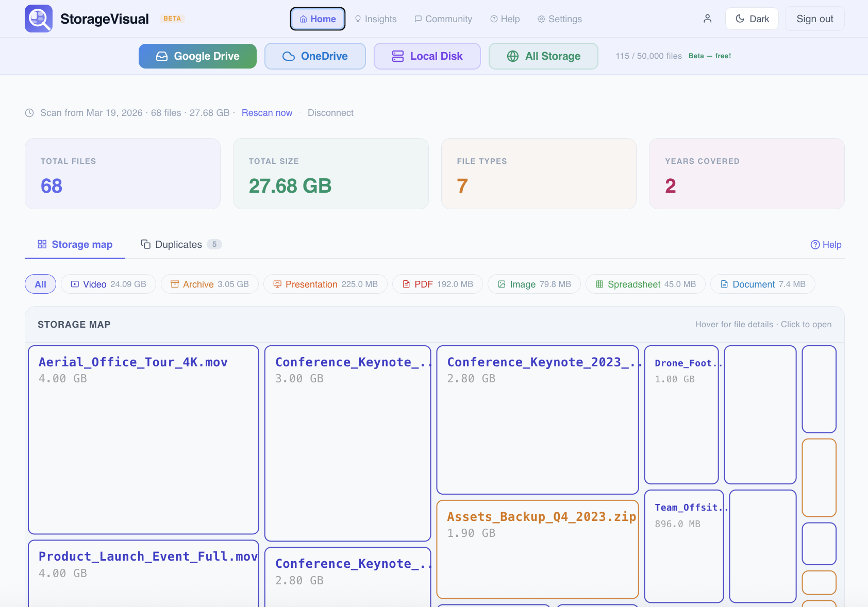Click the Help link beside the tabs
868x607 pixels.
826,245
